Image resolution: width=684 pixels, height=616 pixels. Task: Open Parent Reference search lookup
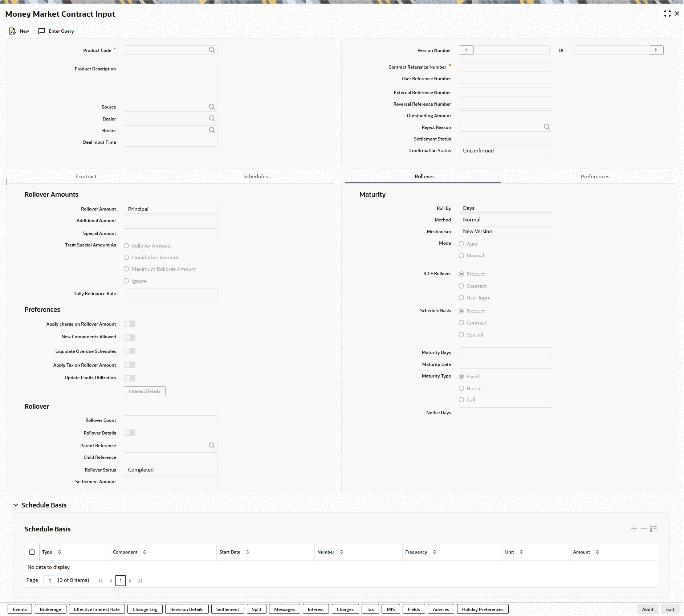212,445
